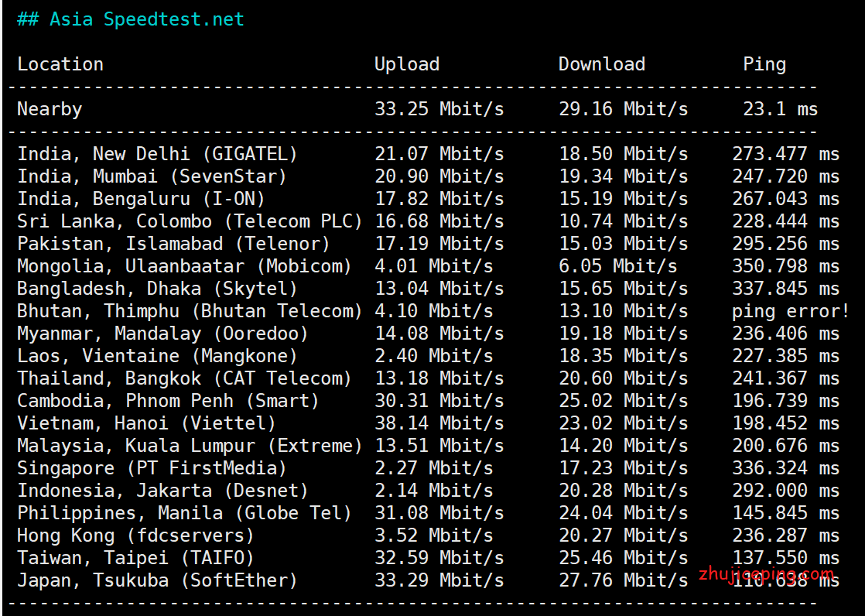Select 'Bhutan, Thimphu (Bhutan Telecom)' row label
The image size is (865, 616).
click(x=190, y=311)
